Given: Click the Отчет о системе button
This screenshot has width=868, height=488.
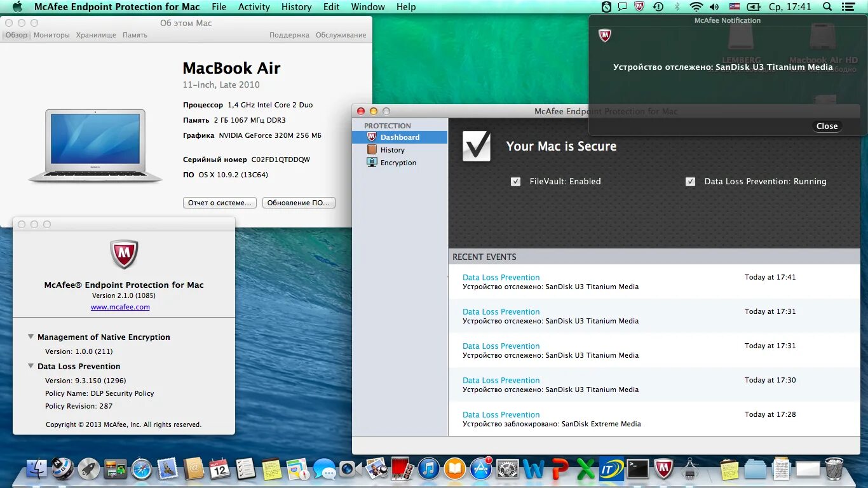Looking at the screenshot, I should click(x=220, y=203).
